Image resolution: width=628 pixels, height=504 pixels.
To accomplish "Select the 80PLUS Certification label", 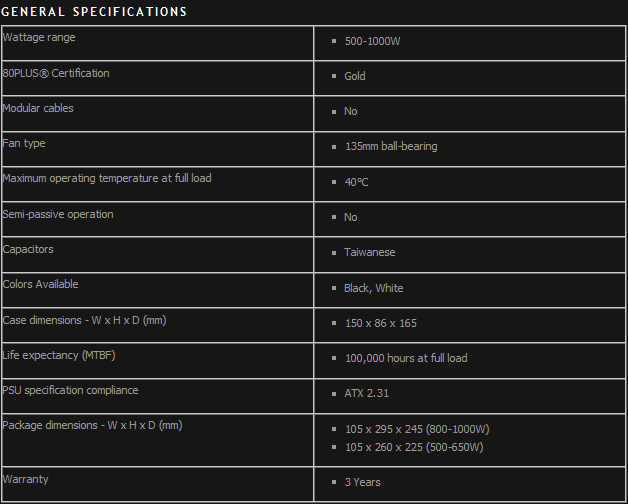I will (56, 73).
